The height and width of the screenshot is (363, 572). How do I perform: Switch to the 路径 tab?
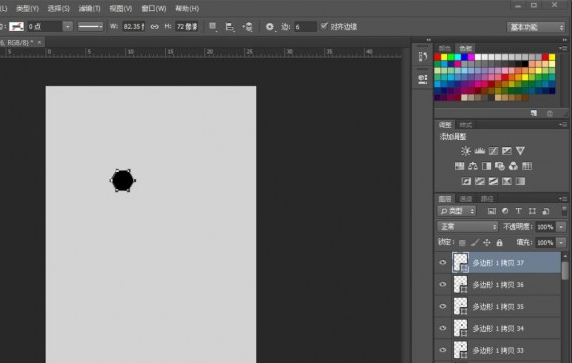point(487,199)
